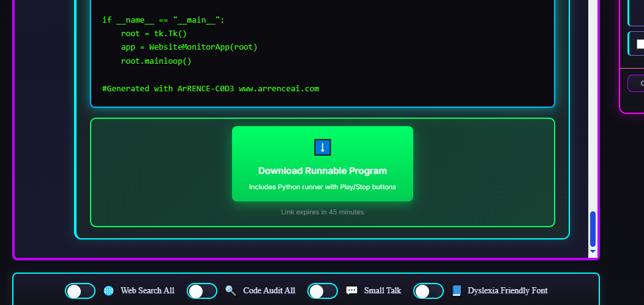Viewport: 644px width, 305px height.
Task: Click the code line 'app = WebsiteMonitorApp(root)'
Action: click(x=189, y=47)
